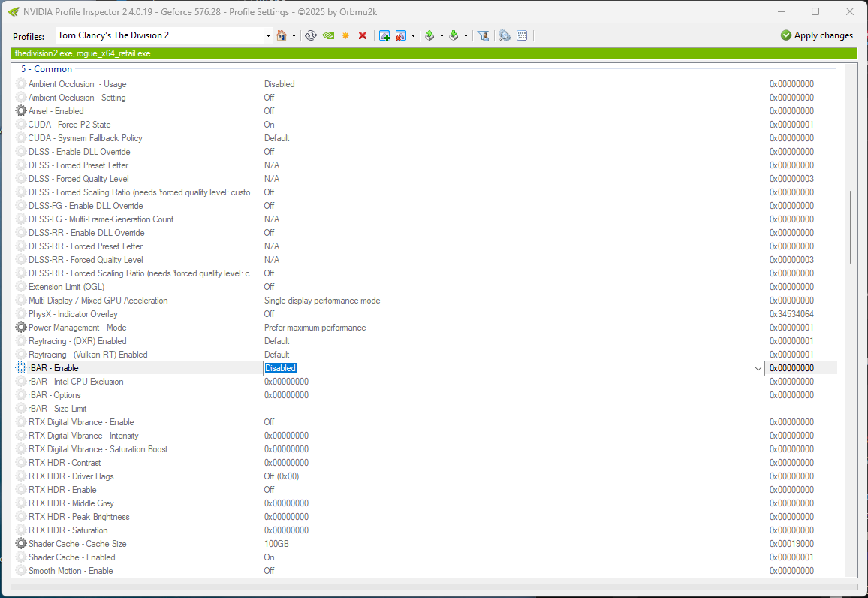Open the Profiles combo box dropdown arrow
The width and height of the screenshot is (868, 598).
[x=269, y=35]
